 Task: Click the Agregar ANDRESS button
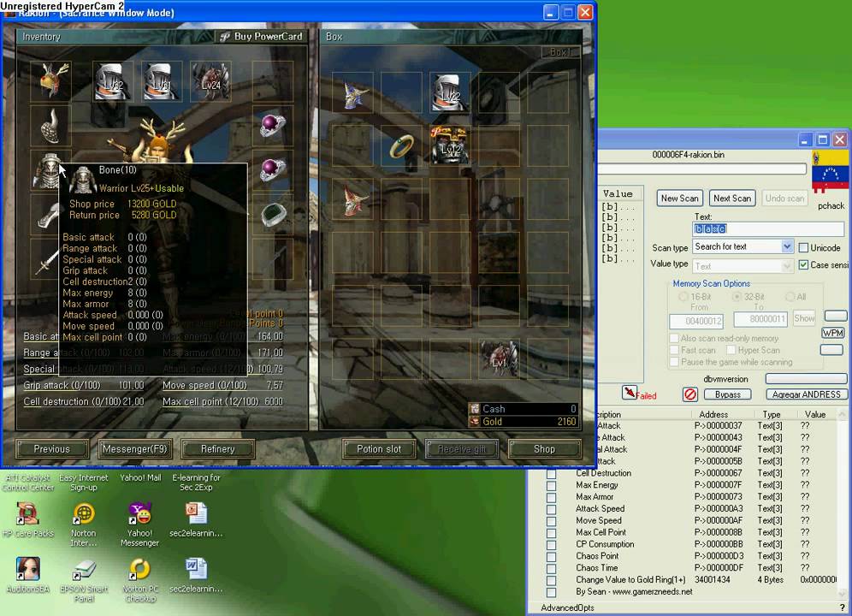point(807,394)
